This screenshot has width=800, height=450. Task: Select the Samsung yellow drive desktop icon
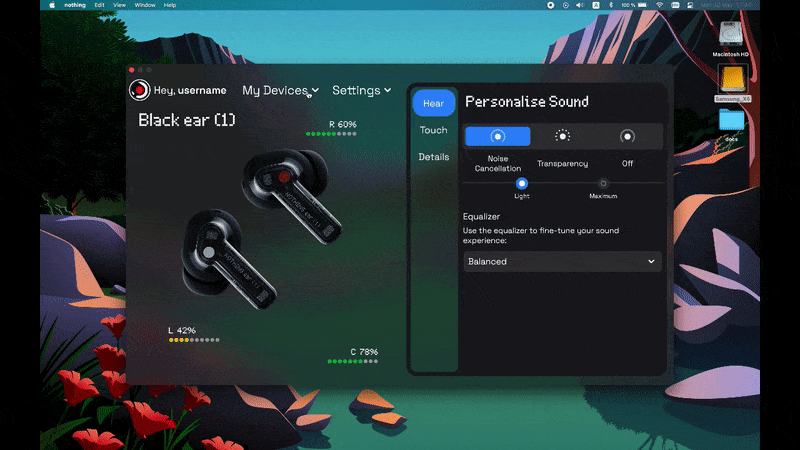[732, 83]
